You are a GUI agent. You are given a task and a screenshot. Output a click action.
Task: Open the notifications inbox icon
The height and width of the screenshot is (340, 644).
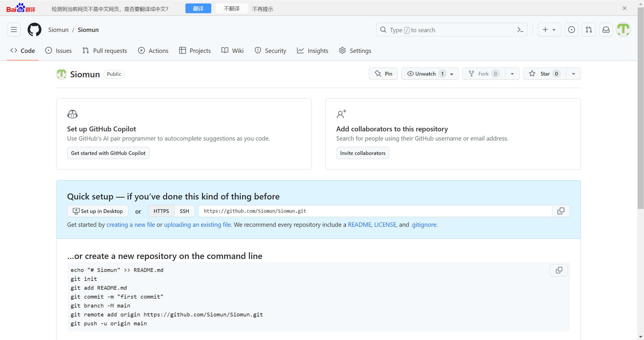click(606, 30)
